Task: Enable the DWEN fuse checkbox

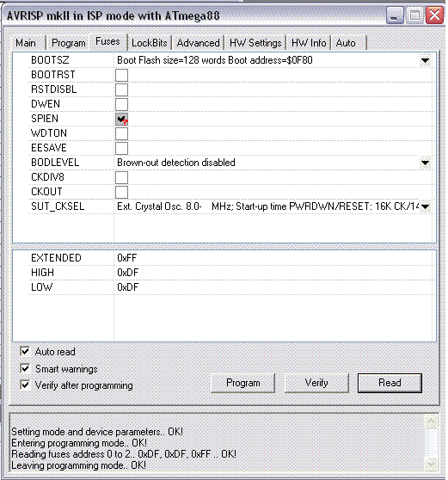Action: [121, 104]
